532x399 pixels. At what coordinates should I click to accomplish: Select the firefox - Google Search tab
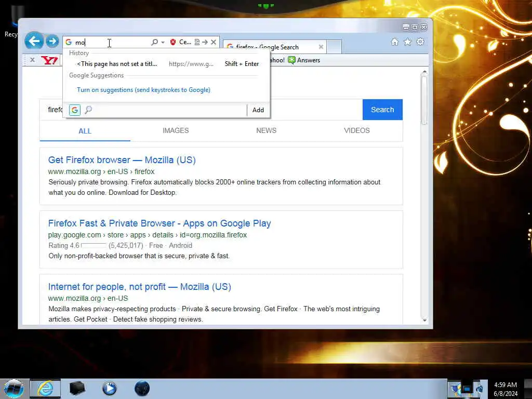274,47
